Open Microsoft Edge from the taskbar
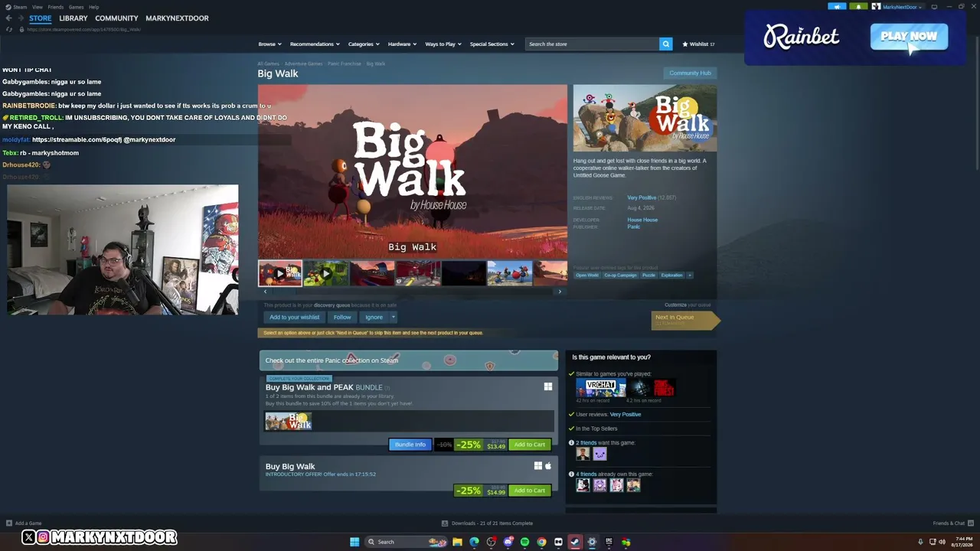Screen dimensions: 980x551 [474, 542]
